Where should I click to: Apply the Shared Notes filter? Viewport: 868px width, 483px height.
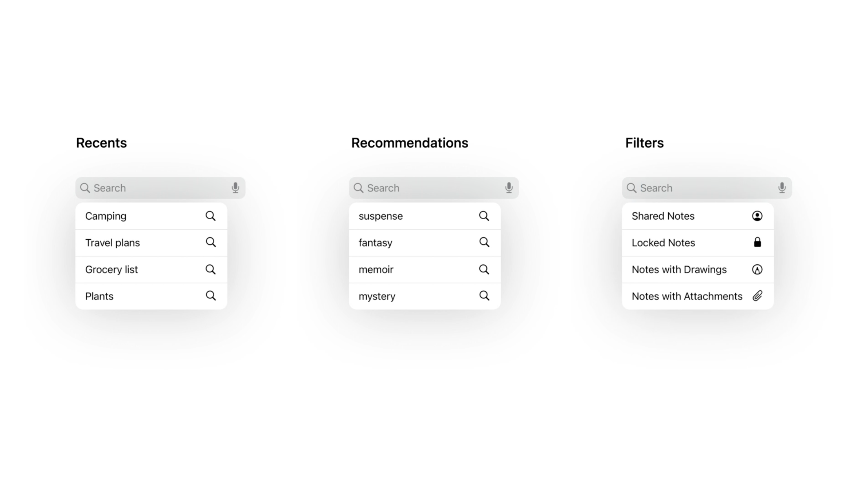[x=663, y=216]
